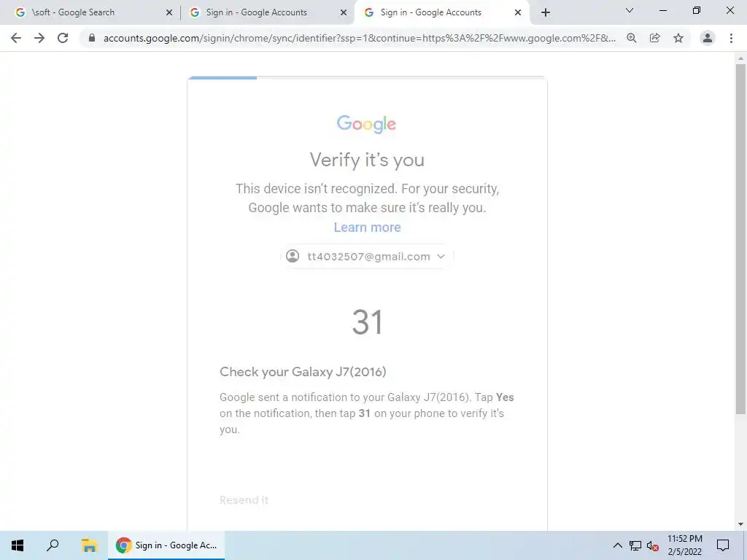Open the Learn more link
This screenshot has width=747, height=560.
pyautogui.click(x=368, y=227)
